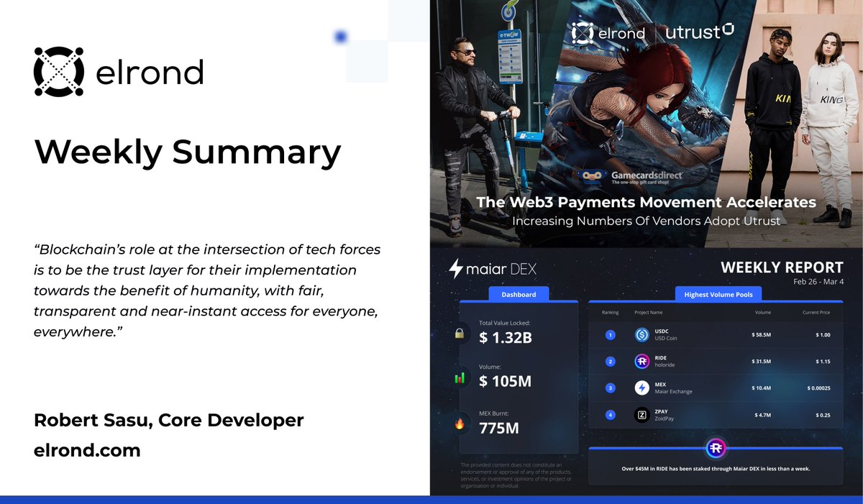
Task: Click the MEX Maiar Exchange icon
Action: (642, 388)
